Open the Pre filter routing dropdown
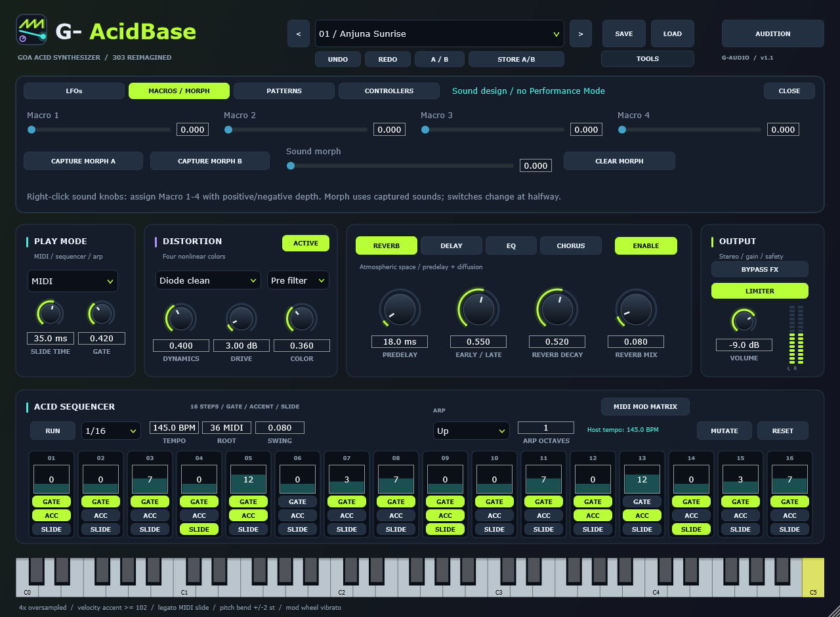Viewport: 840px width, 617px height. click(298, 280)
